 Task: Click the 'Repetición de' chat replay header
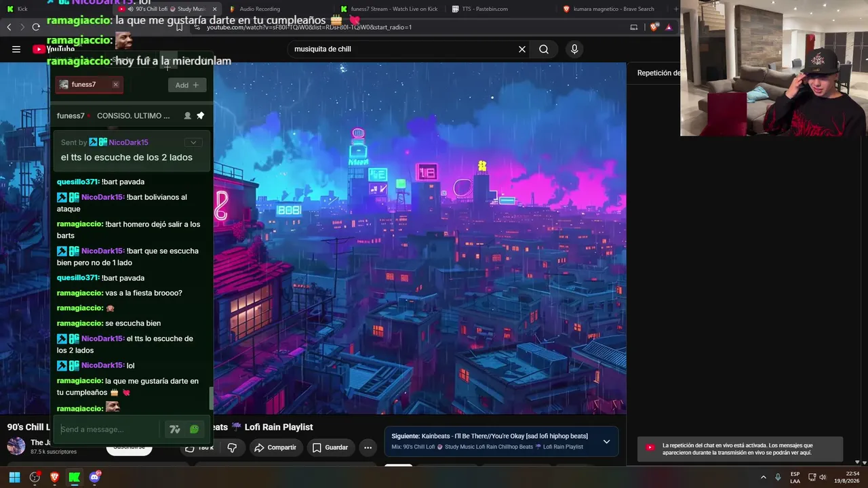[658, 73]
